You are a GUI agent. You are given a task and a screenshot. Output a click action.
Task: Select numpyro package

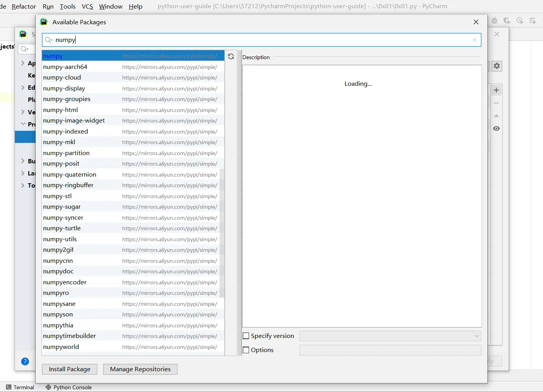tap(133, 293)
